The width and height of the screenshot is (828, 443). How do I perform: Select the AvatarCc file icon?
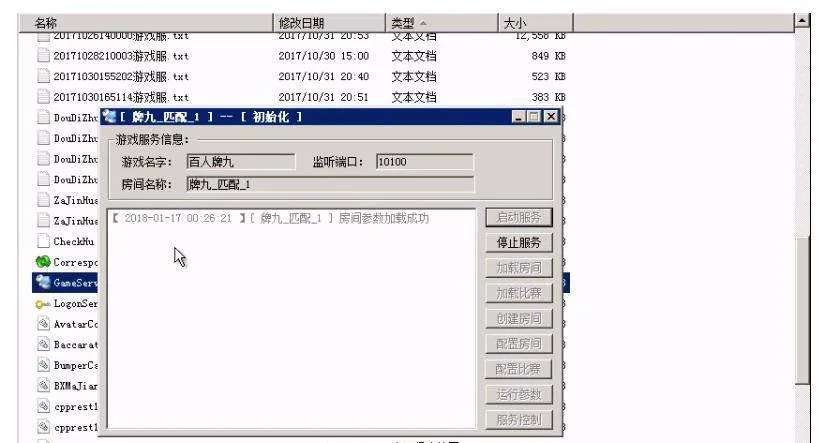click(42, 324)
